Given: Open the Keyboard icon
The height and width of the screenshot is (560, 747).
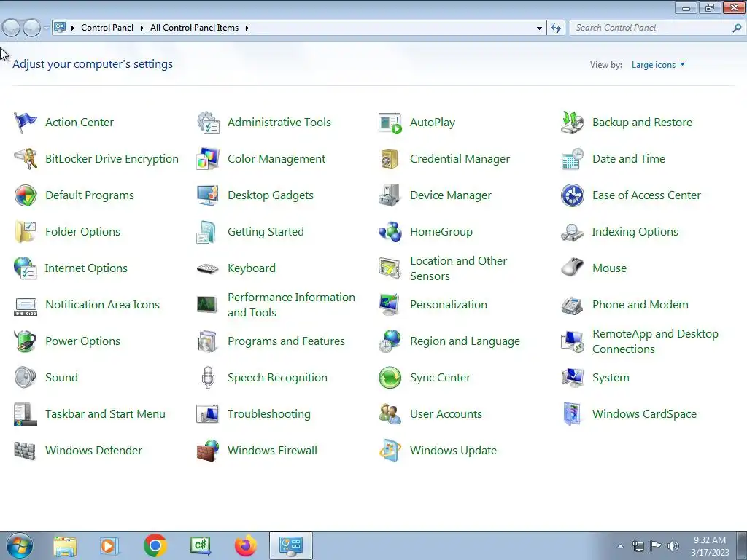Looking at the screenshot, I should (208, 268).
